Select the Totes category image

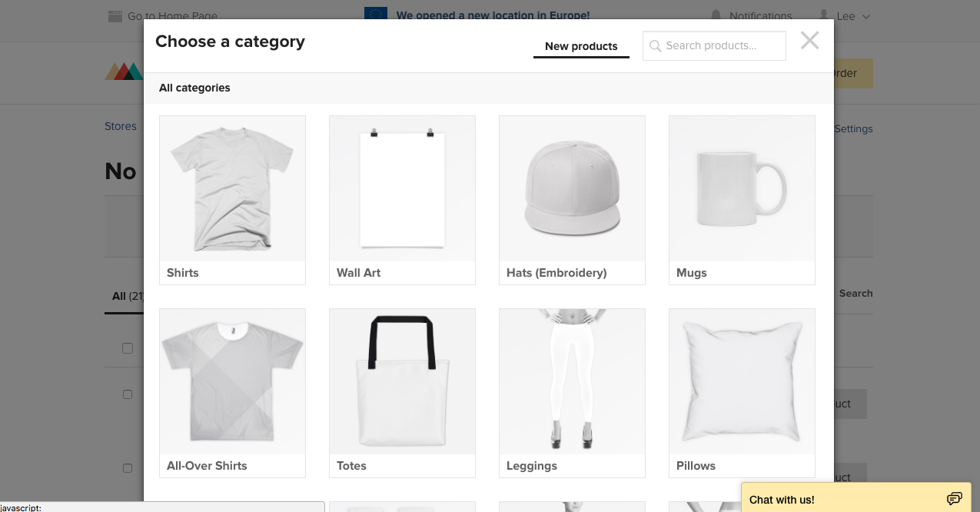[402, 381]
